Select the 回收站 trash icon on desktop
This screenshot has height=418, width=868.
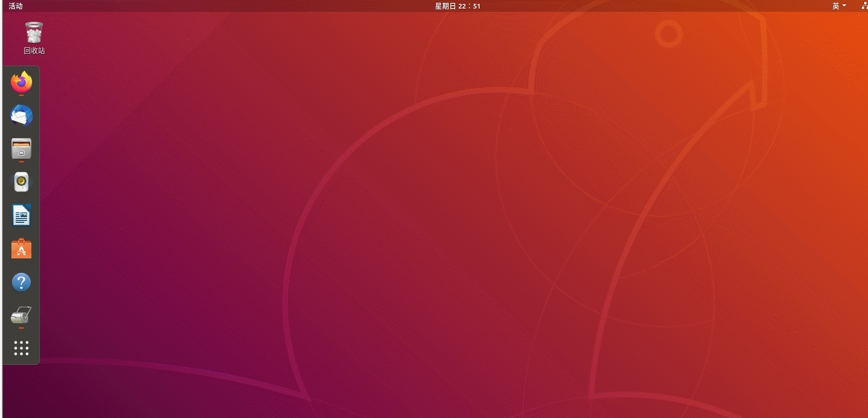(34, 33)
